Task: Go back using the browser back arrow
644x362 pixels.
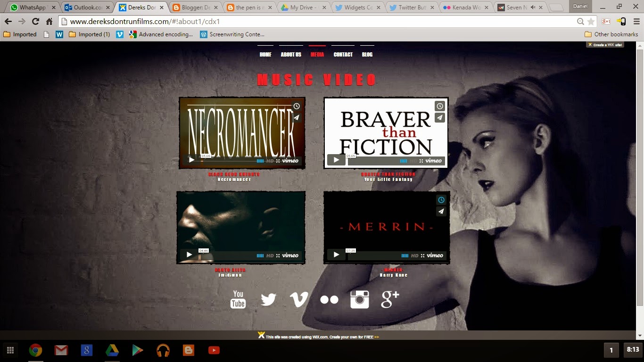Action: [8, 22]
